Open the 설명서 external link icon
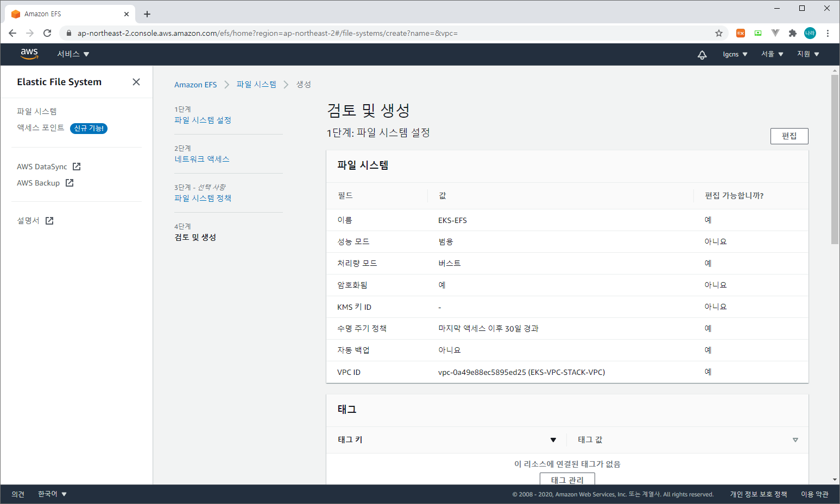840x504 pixels. point(49,221)
